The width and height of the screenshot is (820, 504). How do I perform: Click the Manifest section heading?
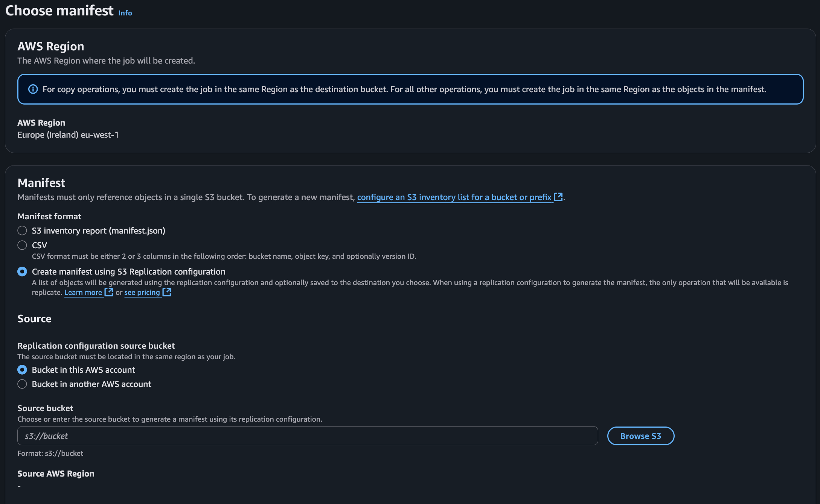(41, 183)
